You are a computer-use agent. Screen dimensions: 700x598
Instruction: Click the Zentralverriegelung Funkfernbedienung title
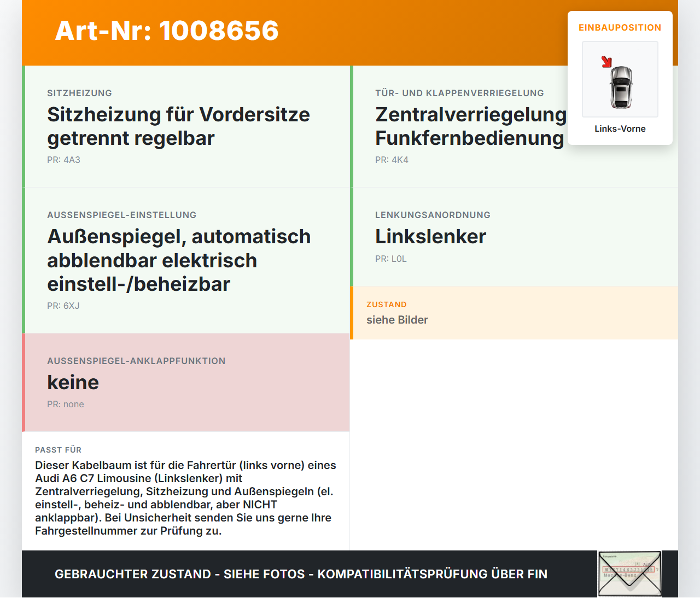pos(471,126)
